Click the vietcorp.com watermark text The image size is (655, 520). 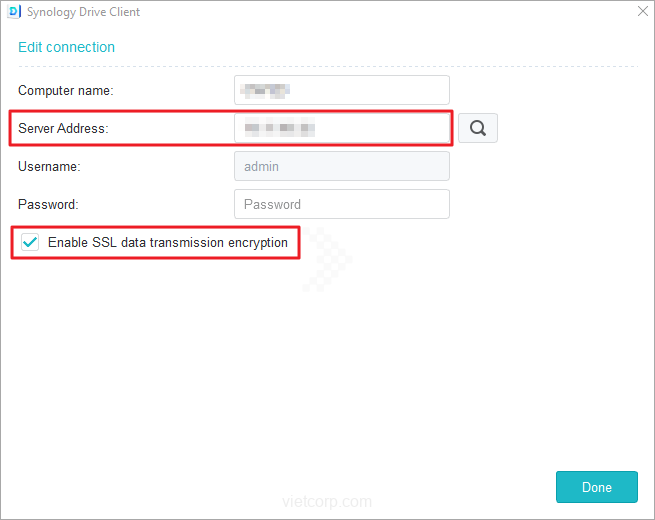coord(327,501)
